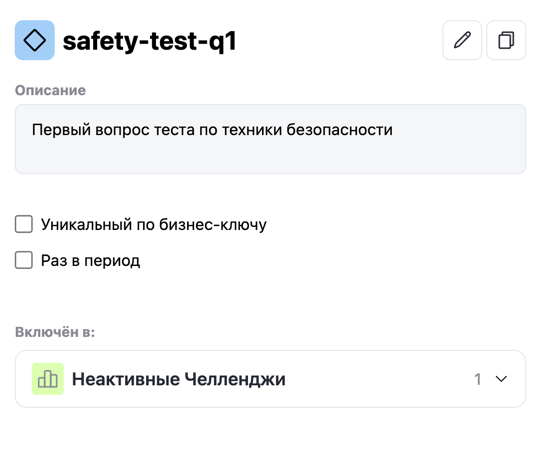Tick the Раз в период checkbox
Screen dimensions: 550x453
point(24,260)
